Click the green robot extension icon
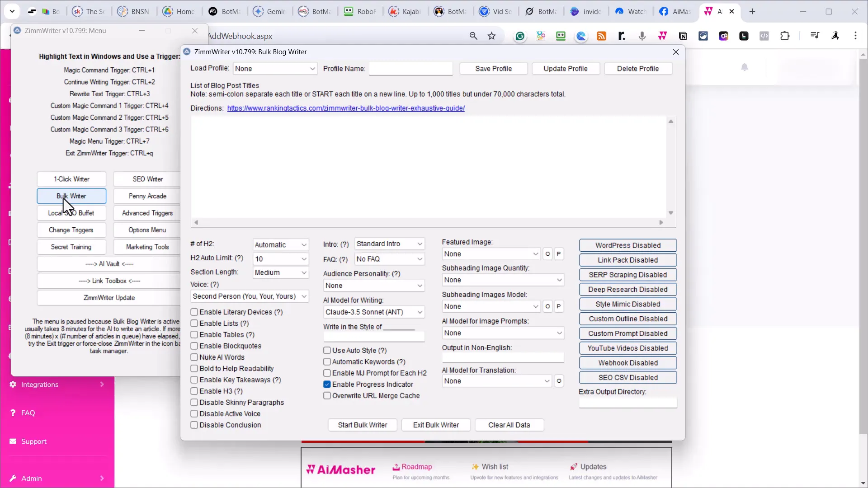The image size is (868, 488). click(561, 36)
